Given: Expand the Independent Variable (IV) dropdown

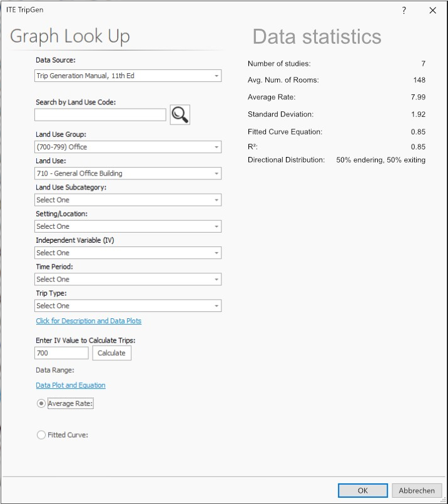Looking at the screenshot, I should pos(128,253).
